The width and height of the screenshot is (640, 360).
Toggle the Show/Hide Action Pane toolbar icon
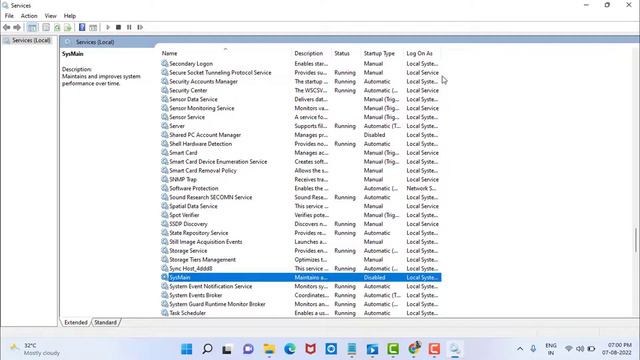[x=93, y=27]
